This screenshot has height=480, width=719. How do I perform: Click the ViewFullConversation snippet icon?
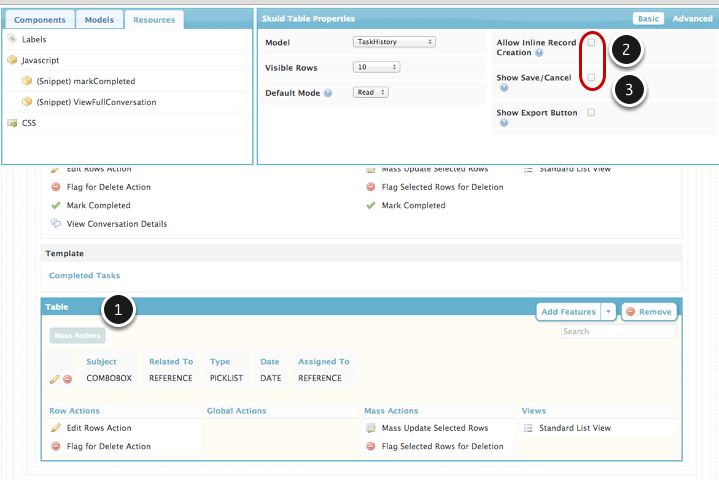(26, 102)
